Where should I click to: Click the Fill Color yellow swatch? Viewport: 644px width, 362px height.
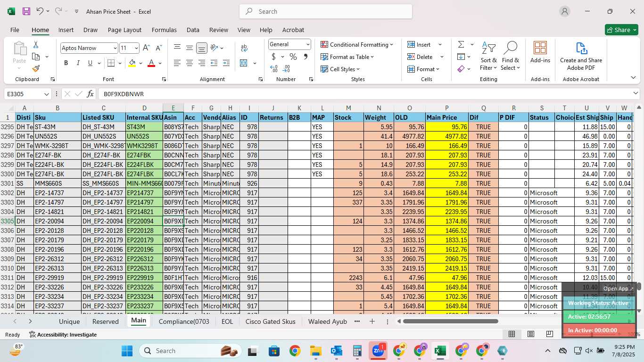click(x=132, y=63)
